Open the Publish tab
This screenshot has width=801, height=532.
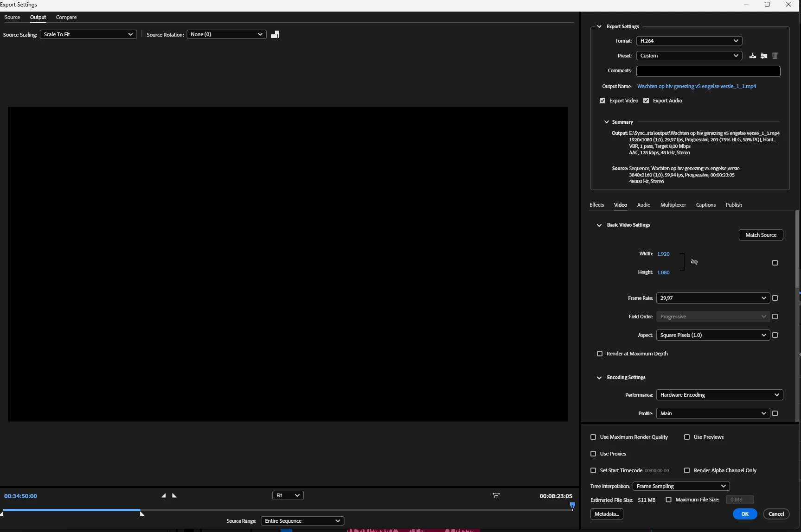(x=734, y=205)
